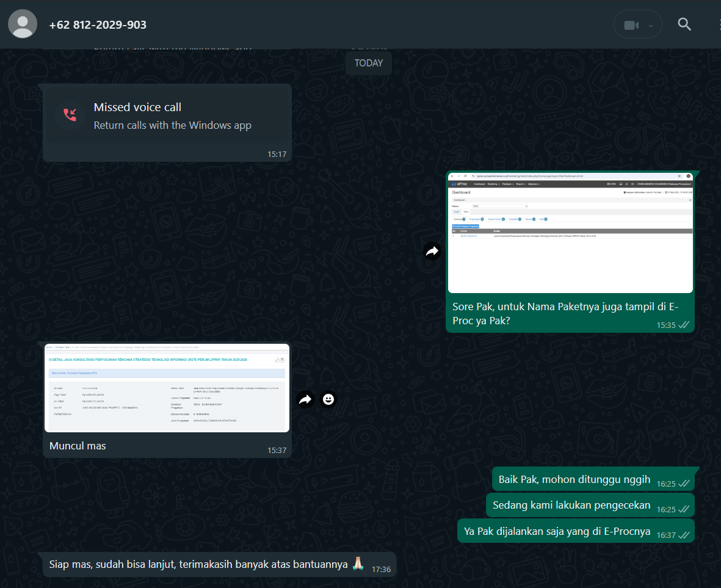Click the double-check receipt on the 16:37 message
Viewport: 721px width, 588px height.
(684, 535)
